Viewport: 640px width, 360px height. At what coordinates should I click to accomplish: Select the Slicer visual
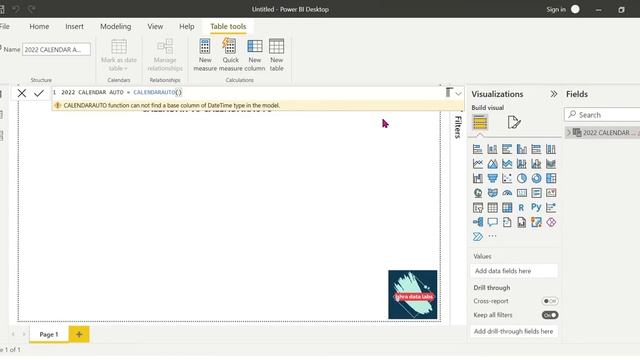478,208
